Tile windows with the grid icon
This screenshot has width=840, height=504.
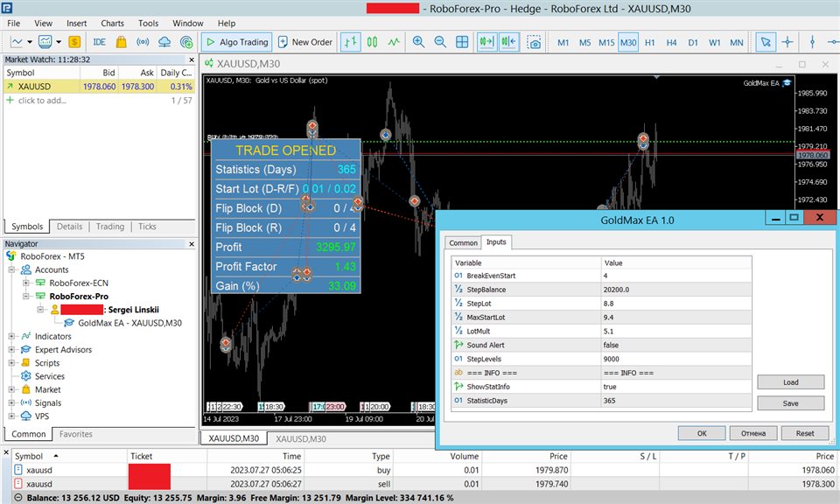click(462, 42)
